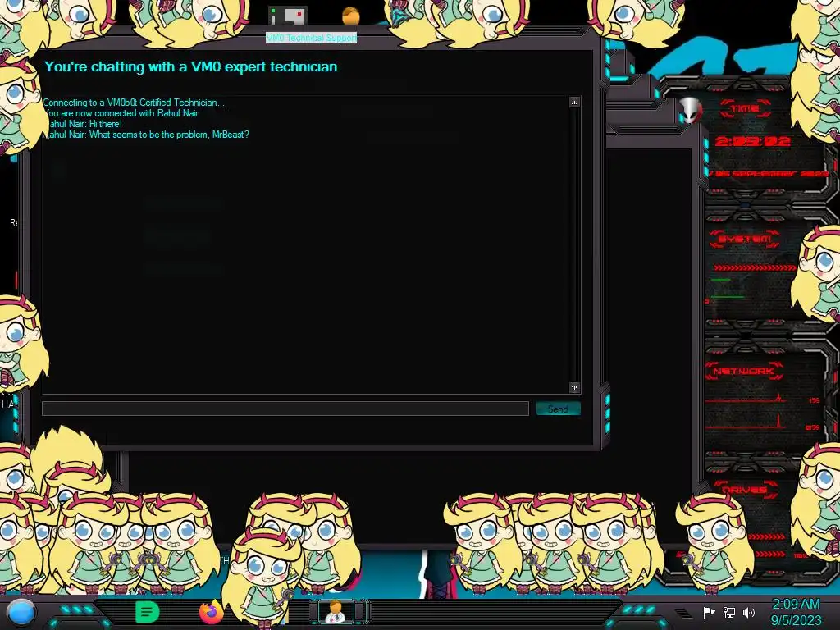Click the VM0 Technical Support title label

click(x=311, y=38)
